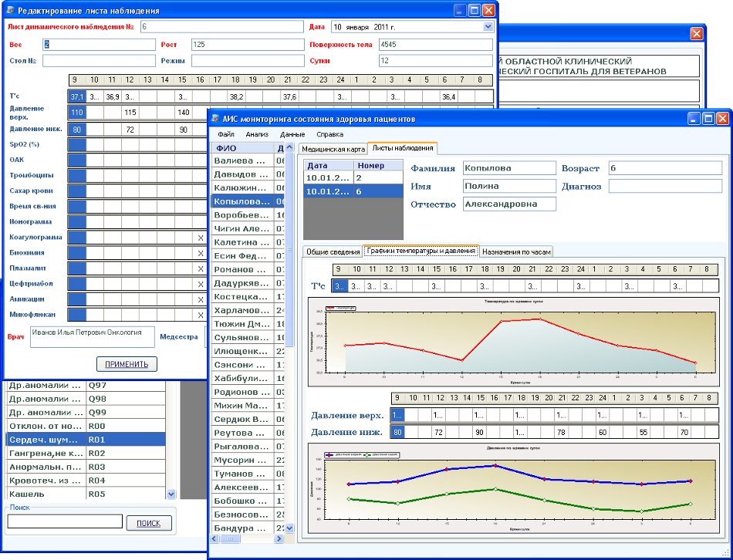This screenshot has height=560, width=733.
Task: Open the Дата dropdown showing 10 января 2011
Action: (x=487, y=26)
